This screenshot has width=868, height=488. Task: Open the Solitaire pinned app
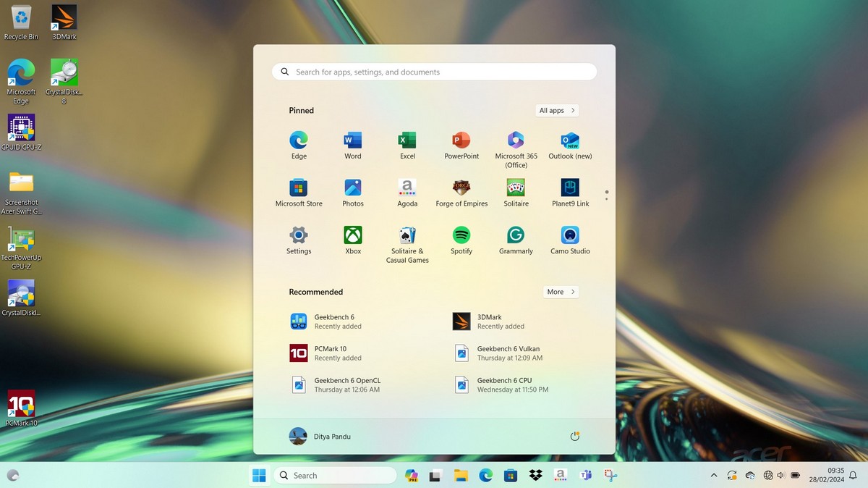point(516,193)
